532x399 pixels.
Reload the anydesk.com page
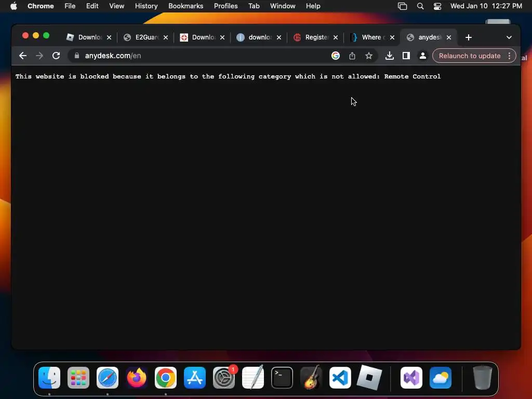[56, 56]
